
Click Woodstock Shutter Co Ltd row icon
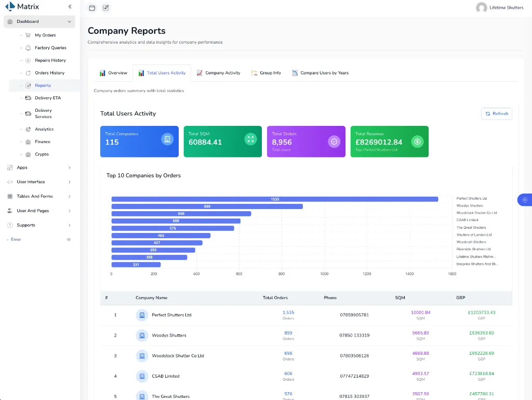[142, 356]
